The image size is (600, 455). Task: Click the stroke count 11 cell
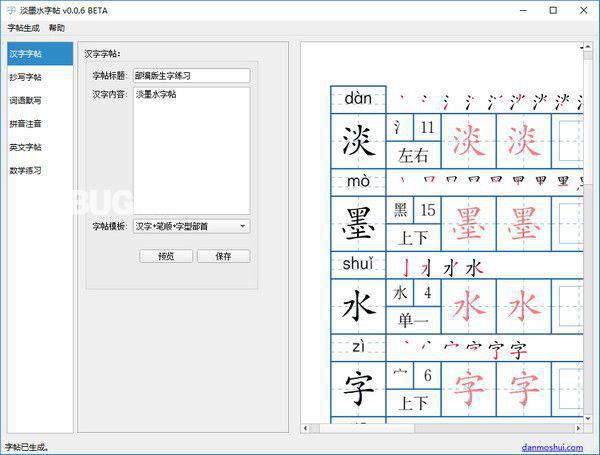coord(427,127)
